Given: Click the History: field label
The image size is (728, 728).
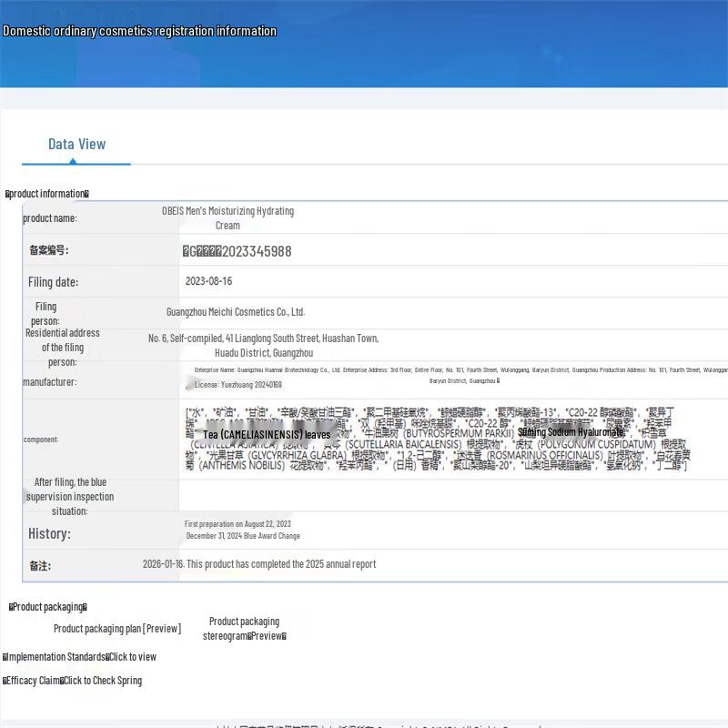Looking at the screenshot, I should [x=49, y=533].
